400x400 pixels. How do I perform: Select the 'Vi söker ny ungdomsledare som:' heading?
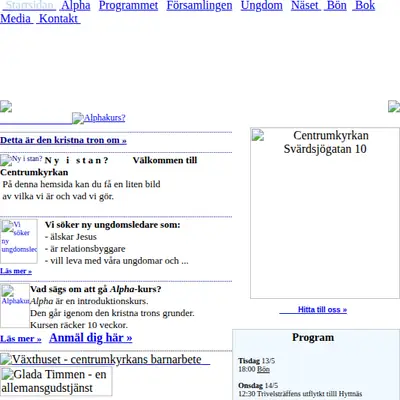pyautogui.click(x=113, y=225)
